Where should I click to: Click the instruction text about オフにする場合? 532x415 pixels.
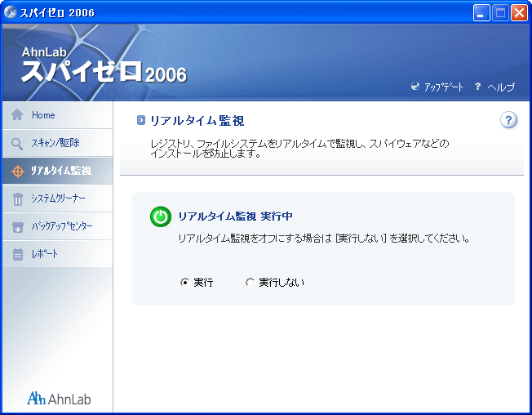(324, 239)
